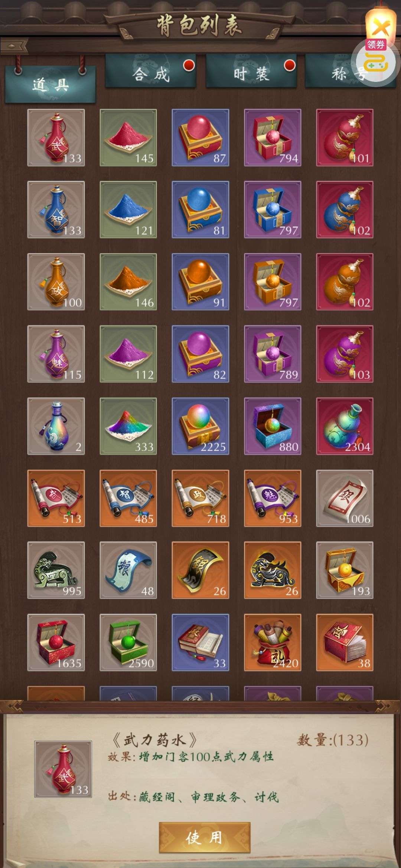Image resolution: width=401 pixels, height=868 pixels.
Task: Select the orange gourd item with 102
Action: (x=345, y=282)
